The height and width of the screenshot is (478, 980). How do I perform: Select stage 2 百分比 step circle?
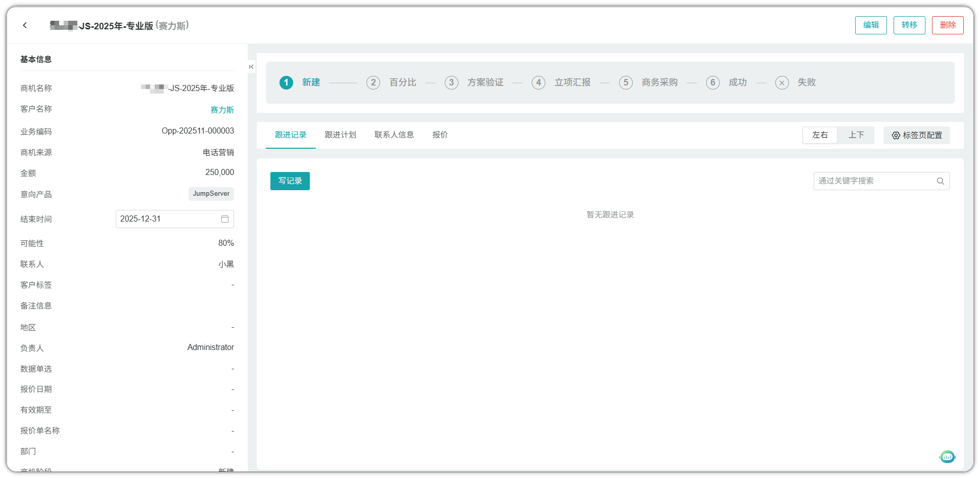tap(373, 82)
